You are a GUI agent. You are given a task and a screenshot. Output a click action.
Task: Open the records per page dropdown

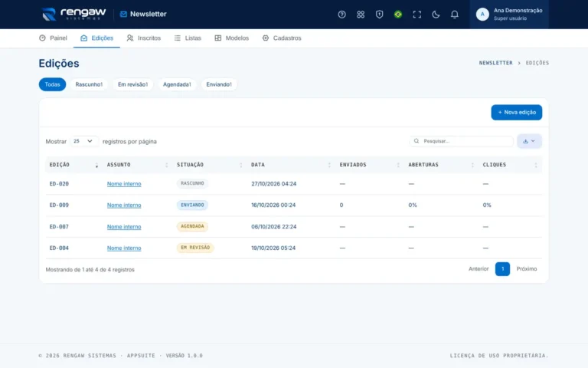[x=83, y=141]
